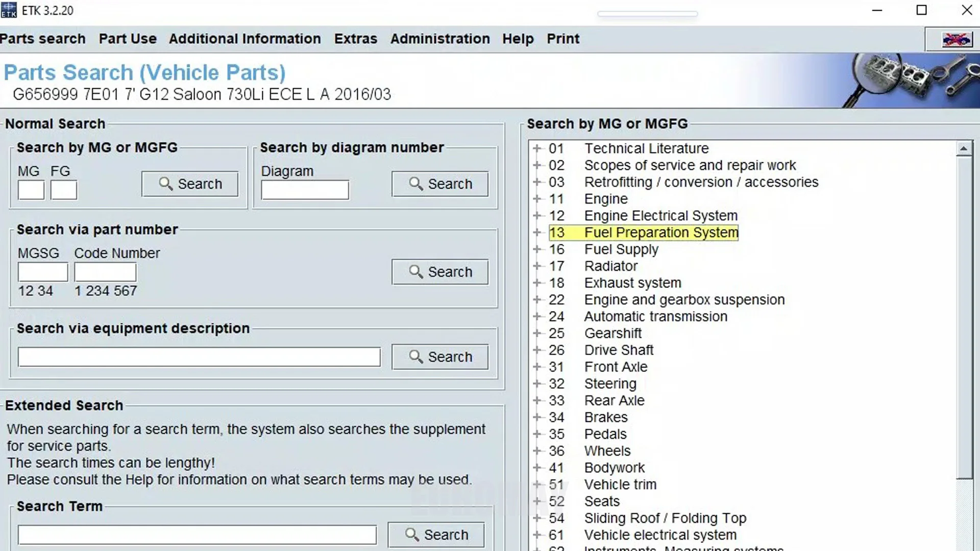The height and width of the screenshot is (551, 980).
Task: Open the Additional Information menu
Action: tap(244, 39)
